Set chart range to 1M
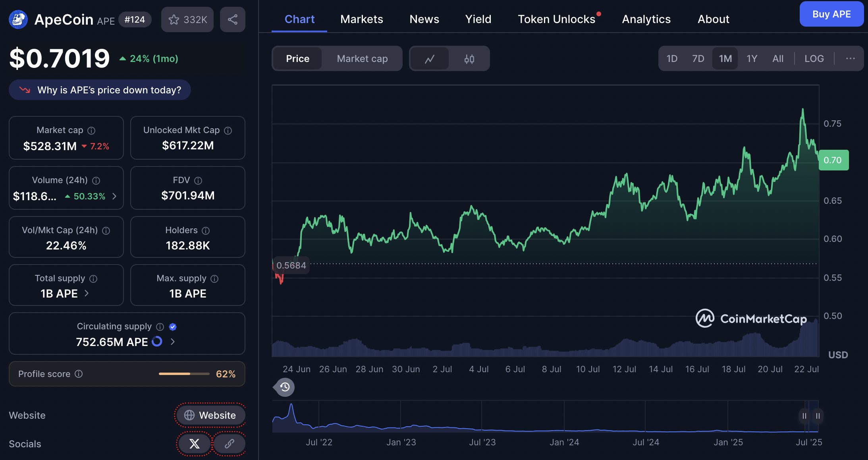The width and height of the screenshot is (868, 460). 725,59
